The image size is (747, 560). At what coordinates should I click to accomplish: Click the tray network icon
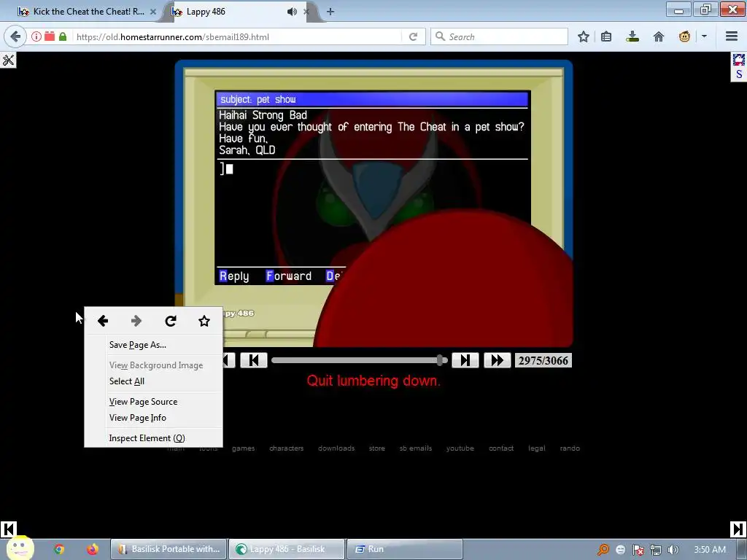pyautogui.click(x=656, y=550)
